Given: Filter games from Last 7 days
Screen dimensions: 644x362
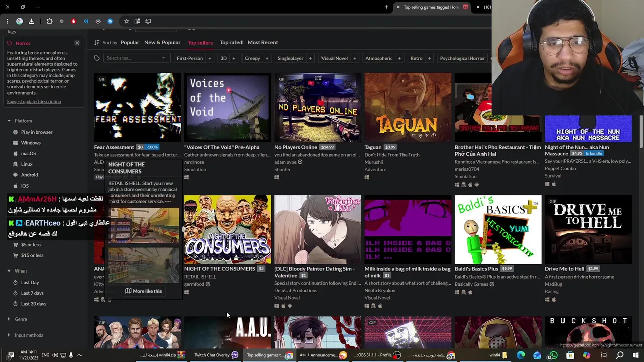Looking at the screenshot, I should 32,293.
